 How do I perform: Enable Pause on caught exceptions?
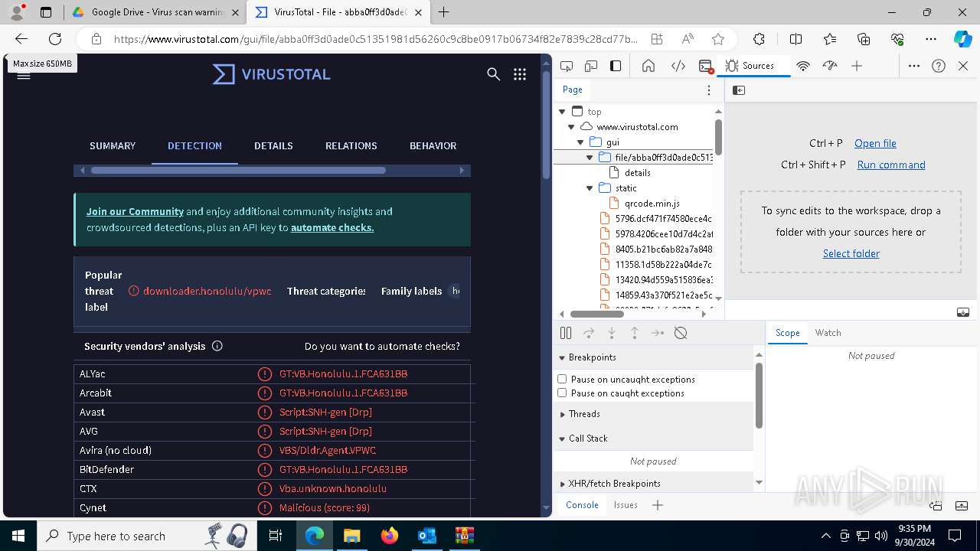pyautogui.click(x=562, y=393)
